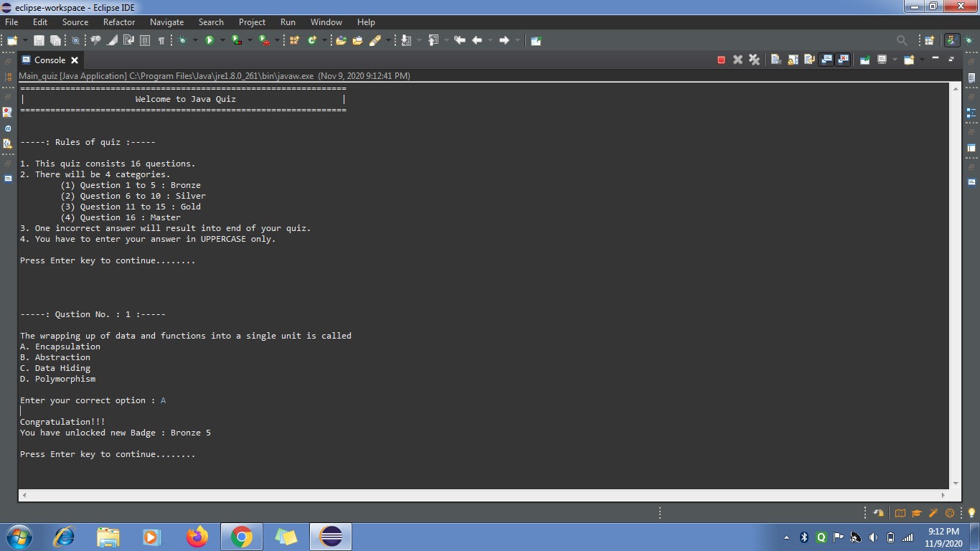Screen dimensions: 980x551
Task: Click Remove All Terminated Launches icon
Action: tap(754, 60)
